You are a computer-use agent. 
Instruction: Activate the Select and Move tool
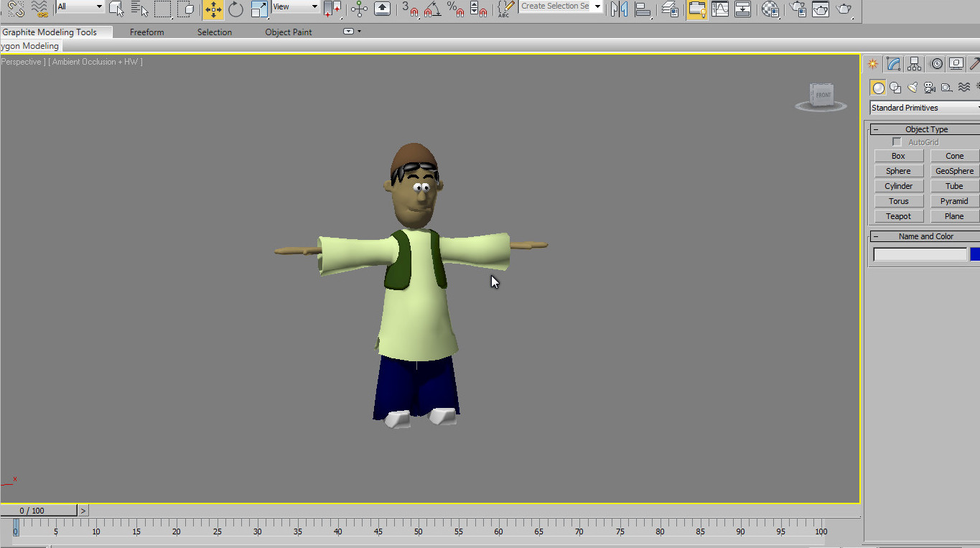(x=213, y=9)
